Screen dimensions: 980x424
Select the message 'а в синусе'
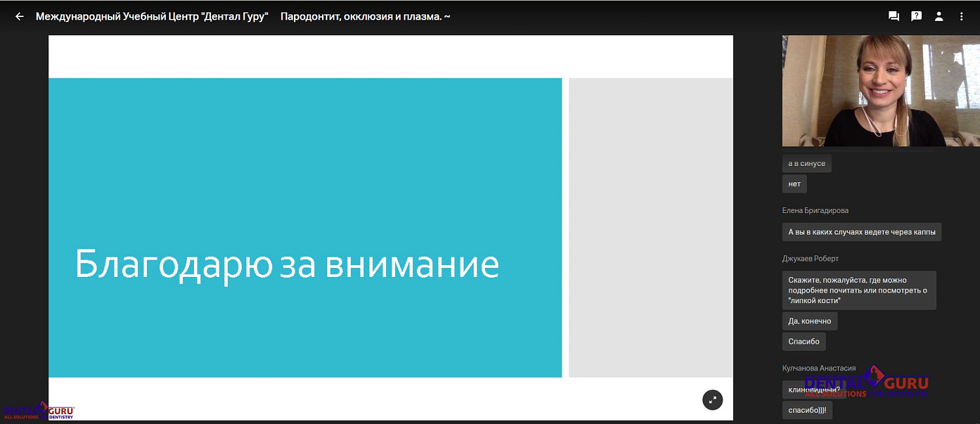[806, 163]
